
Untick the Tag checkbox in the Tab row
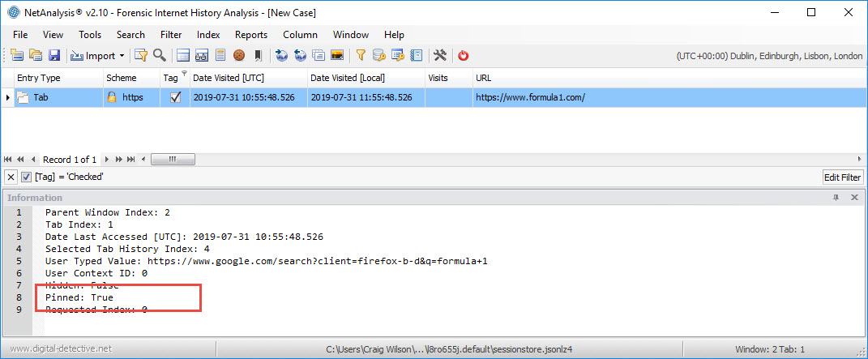tap(176, 97)
